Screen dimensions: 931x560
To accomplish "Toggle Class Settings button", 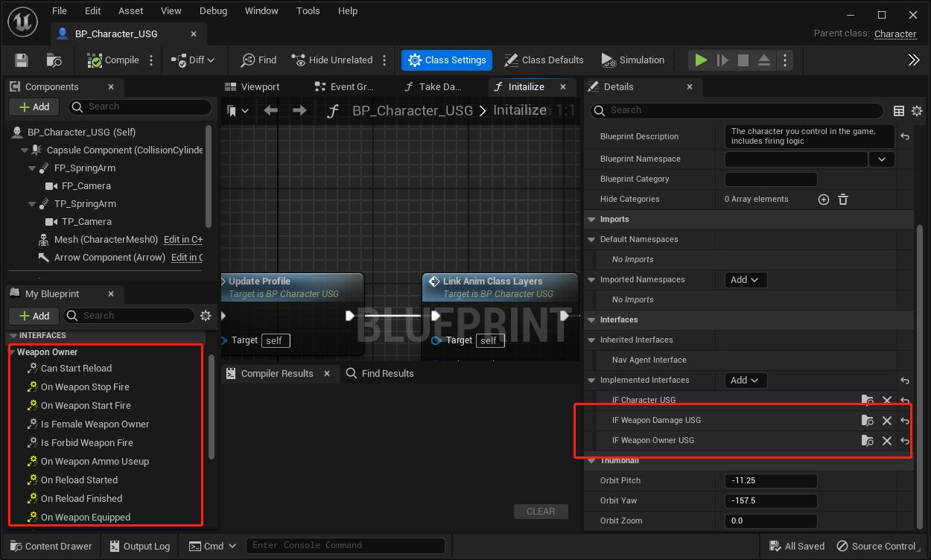I will point(448,60).
